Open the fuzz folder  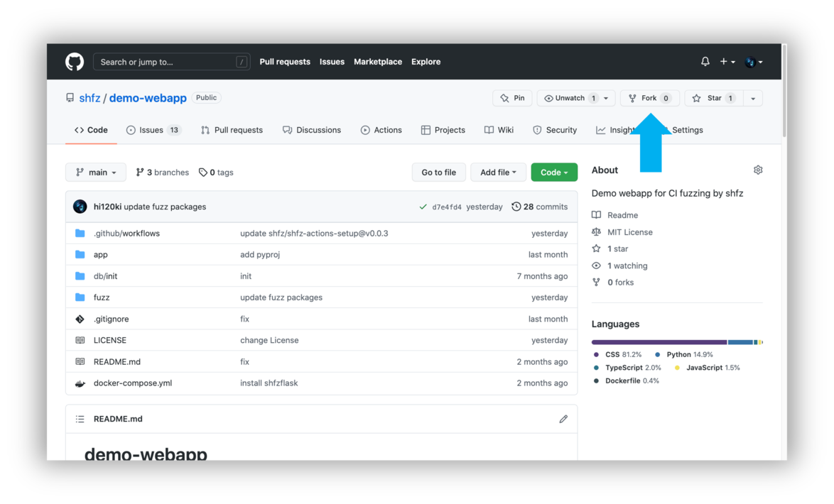coord(102,297)
